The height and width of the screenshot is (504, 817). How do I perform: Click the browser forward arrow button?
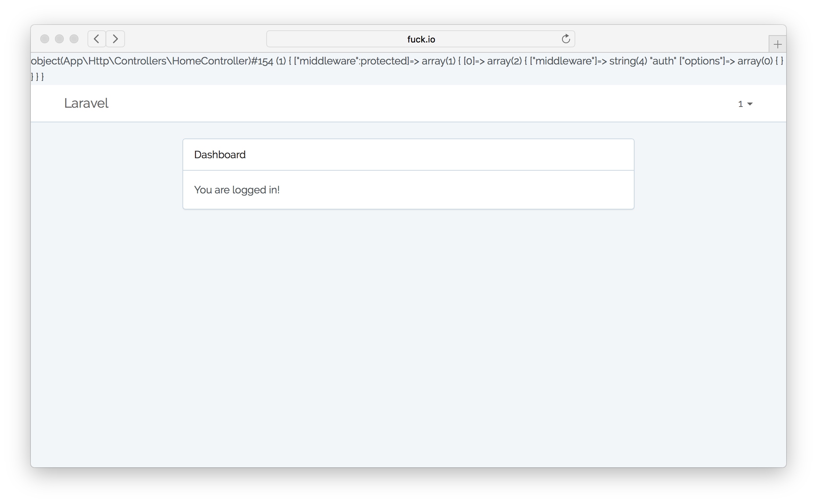115,39
